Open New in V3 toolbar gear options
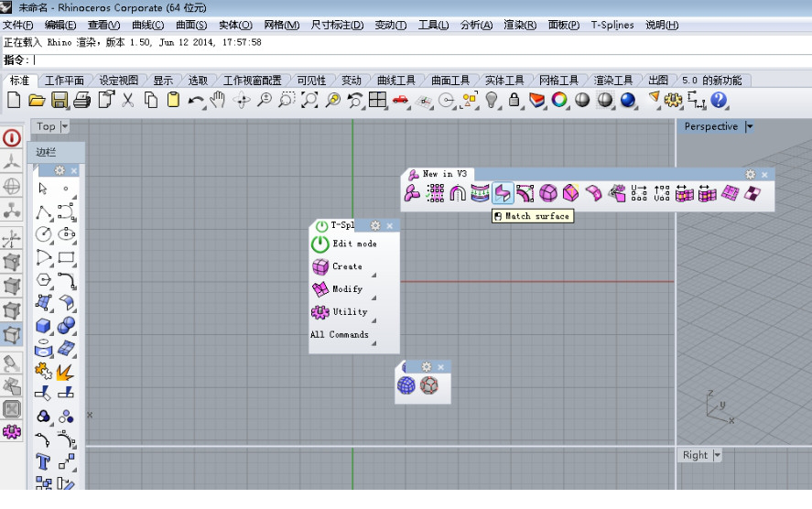Screen dimensions: 812x509 pos(750,175)
